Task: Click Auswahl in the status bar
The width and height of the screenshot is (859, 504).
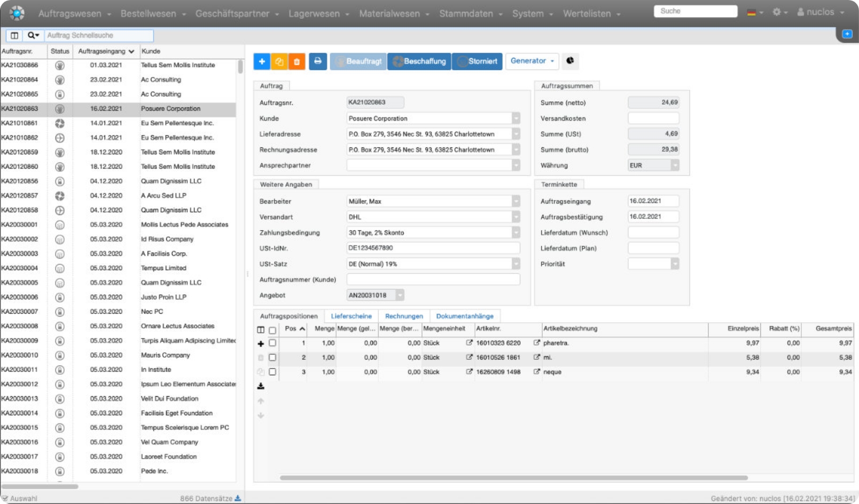Action: (x=20, y=498)
